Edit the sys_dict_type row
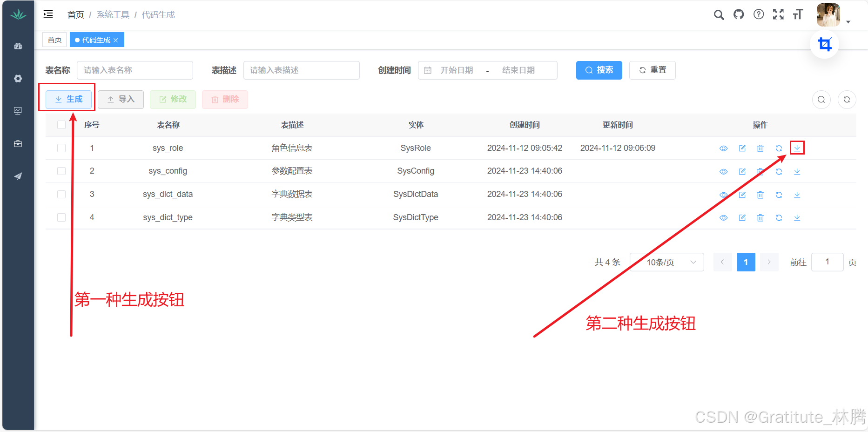The image size is (868, 432). 742,218
